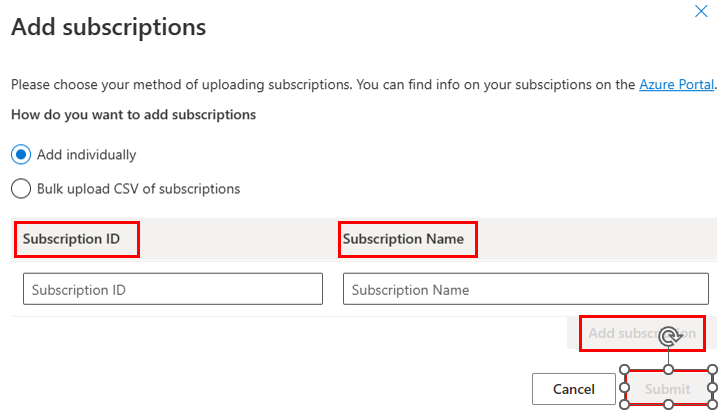The image size is (727, 417).
Task: Cancel adding subscriptions
Action: tap(574, 389)
